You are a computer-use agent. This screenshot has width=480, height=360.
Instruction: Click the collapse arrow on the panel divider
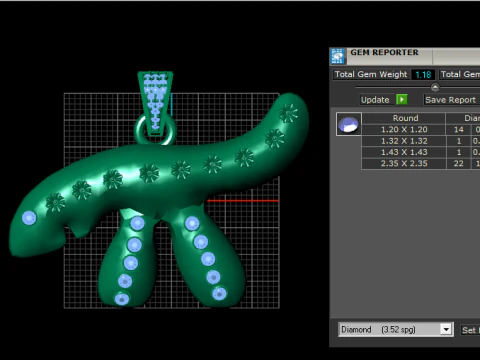(435, 88)
